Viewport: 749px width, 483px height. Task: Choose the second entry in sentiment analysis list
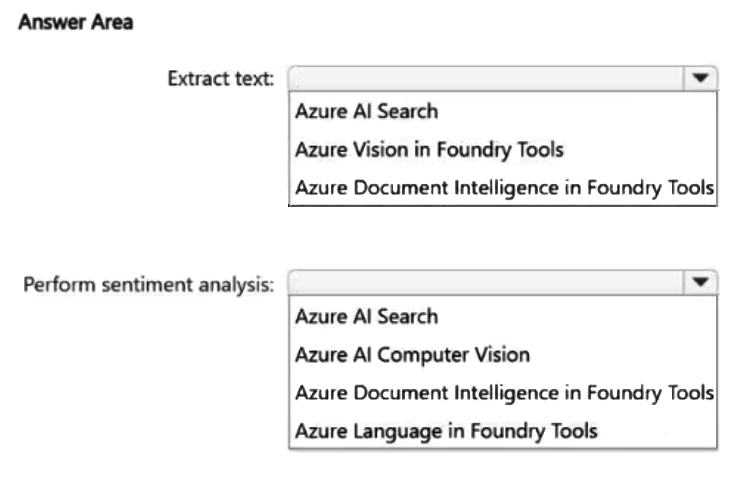(413, 355)
